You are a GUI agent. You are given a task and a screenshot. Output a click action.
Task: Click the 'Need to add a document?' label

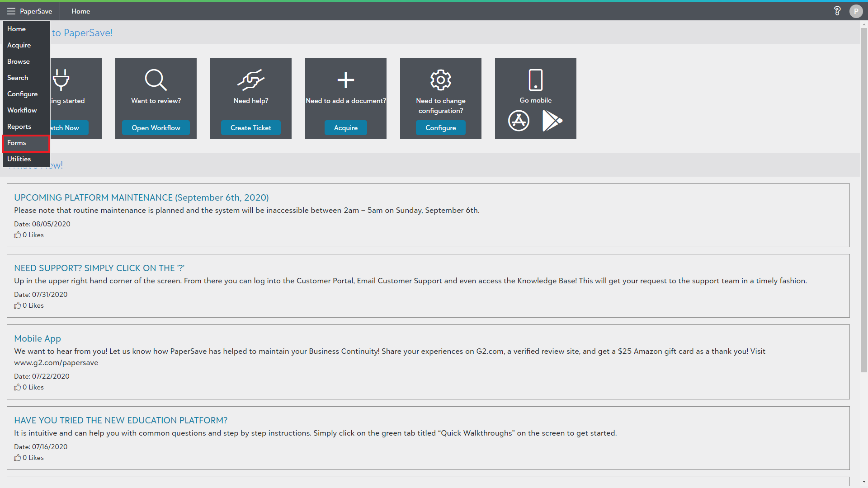click(x=346, y=101)
